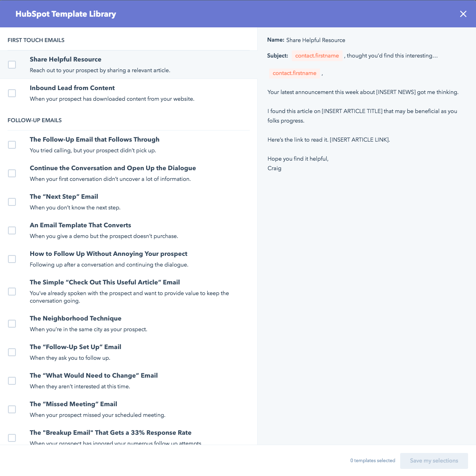Preview "The Neighborhood Technique" template

(75, 318)
